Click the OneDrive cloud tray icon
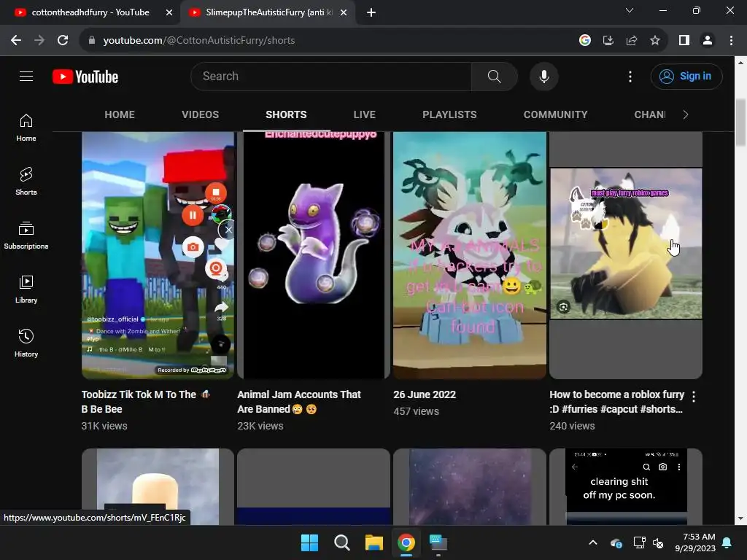 click(616, 542)
